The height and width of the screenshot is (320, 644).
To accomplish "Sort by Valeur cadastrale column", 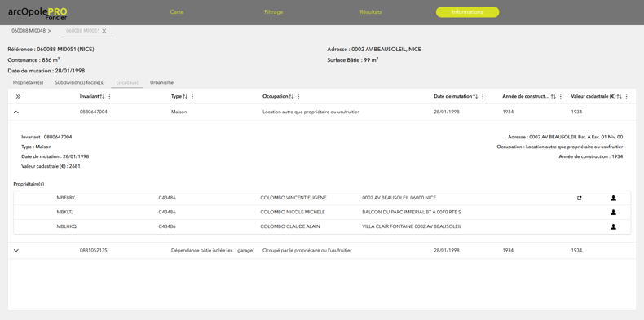I will (620, 96).
